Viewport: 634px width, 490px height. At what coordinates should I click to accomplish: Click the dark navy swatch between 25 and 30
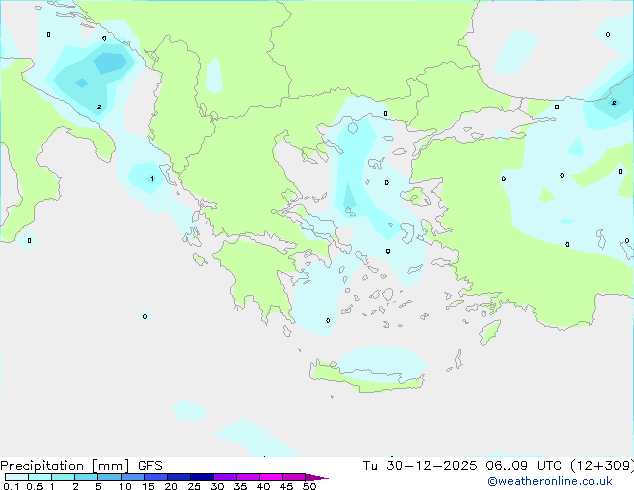[x=202, y=477]
